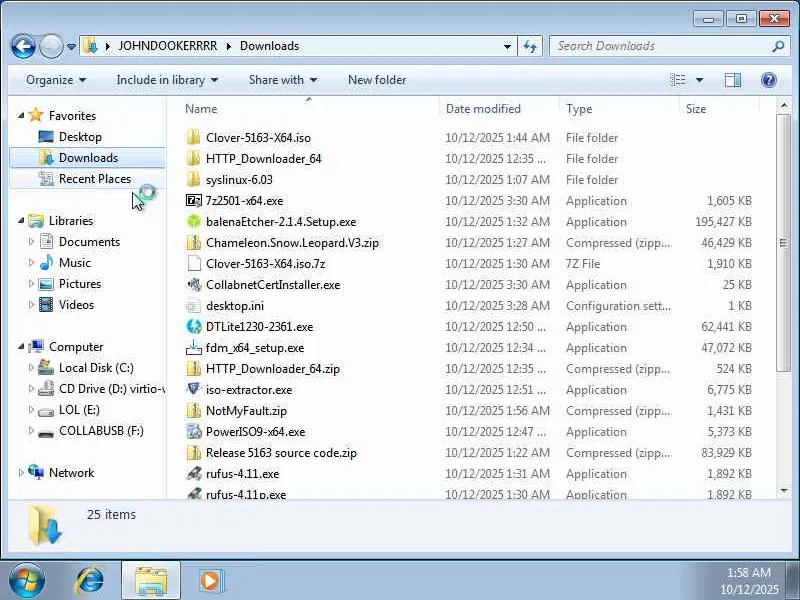Select the balenaEtcher-2.1.4.Setup.exe icon
Screen dimensions: 800x600
[x=193, y=221]
